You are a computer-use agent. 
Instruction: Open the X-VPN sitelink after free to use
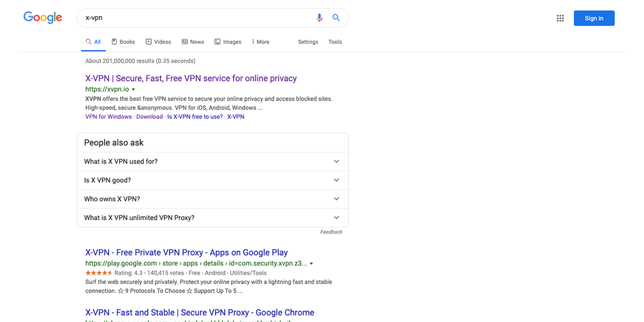[x=236, y=117]
